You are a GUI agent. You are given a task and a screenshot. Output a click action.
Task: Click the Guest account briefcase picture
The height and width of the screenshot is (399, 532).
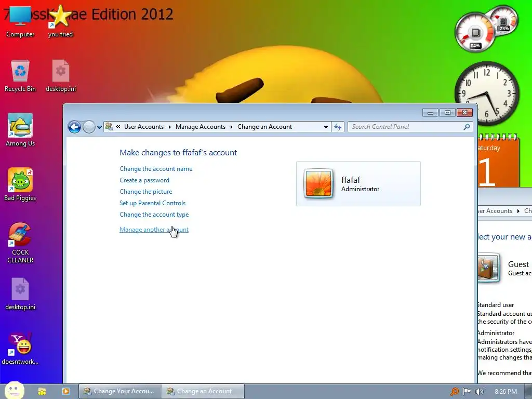point(488,268)
